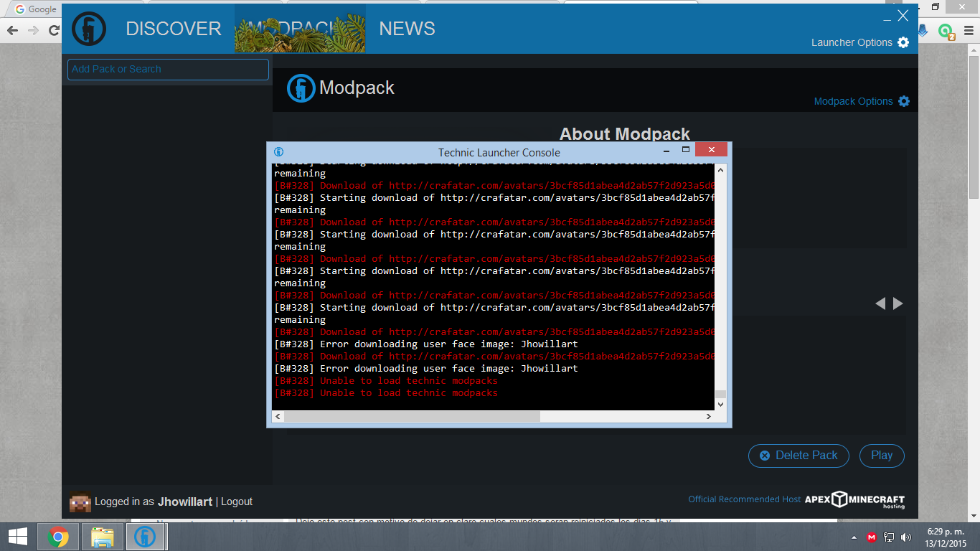Click console vertical scrollbar up arrow

coord(721,169)
